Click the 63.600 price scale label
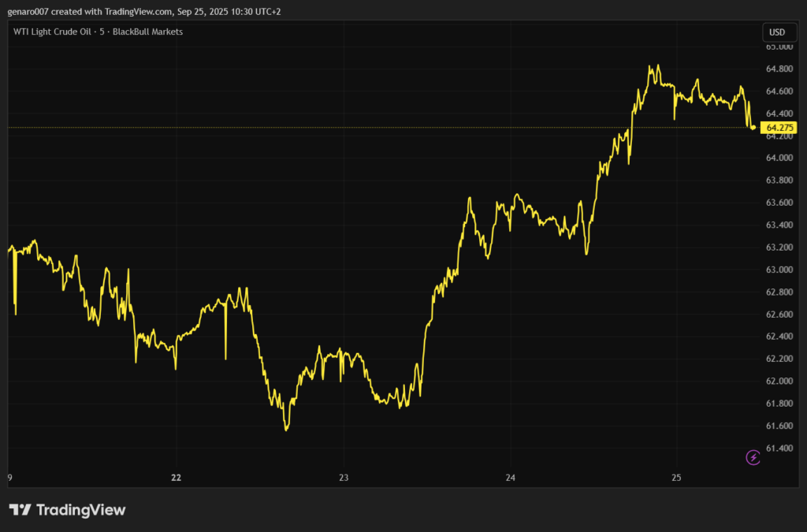The image size is (807, 532). click(x=779, y=203)
